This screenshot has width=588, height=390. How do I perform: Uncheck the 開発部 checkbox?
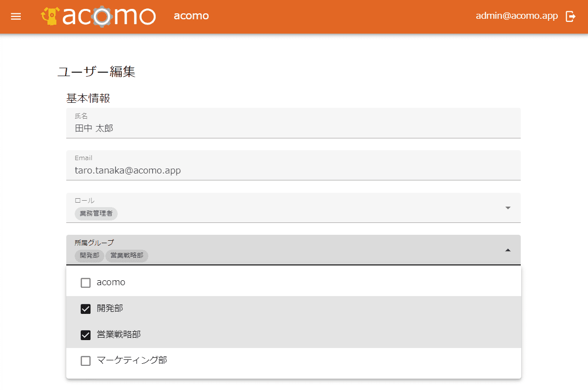coord(86,309)
